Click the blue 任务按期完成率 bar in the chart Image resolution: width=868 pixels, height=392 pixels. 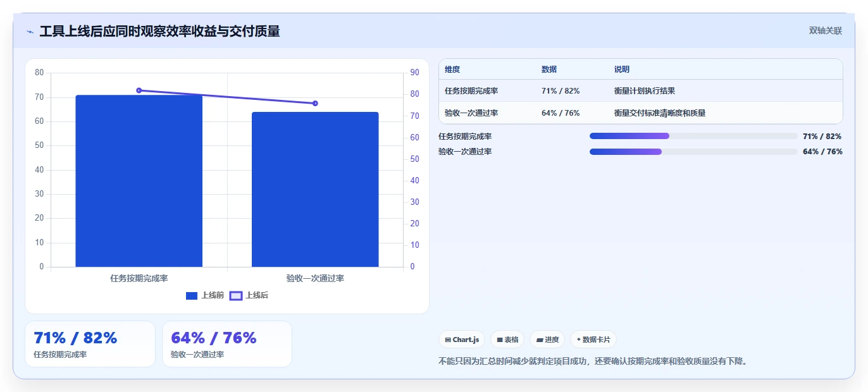(139, 181)
